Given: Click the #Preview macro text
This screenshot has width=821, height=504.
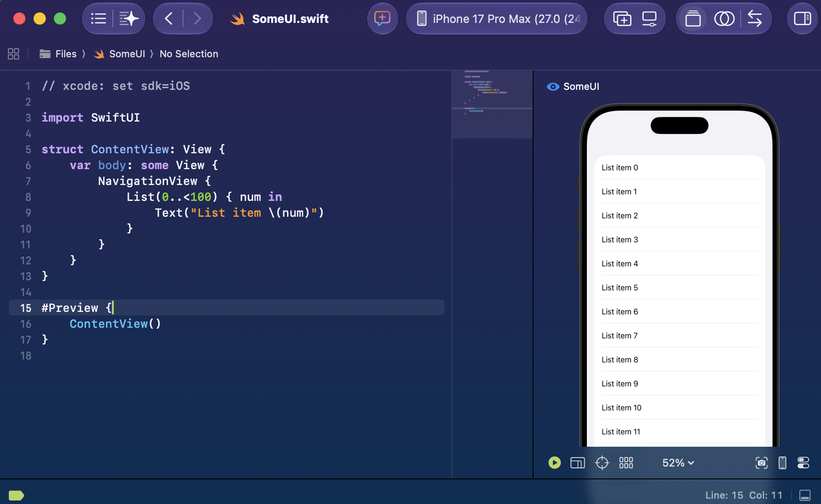Looking at the screenshot, I should click(70, 308).
